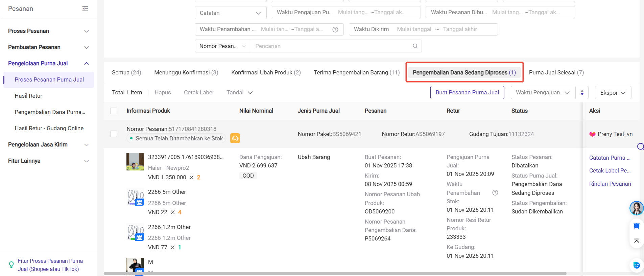This screenshot has height=276, width=644.
Task: Switch to Purna Jual Selesai tab
Action: tap(556, 72)
